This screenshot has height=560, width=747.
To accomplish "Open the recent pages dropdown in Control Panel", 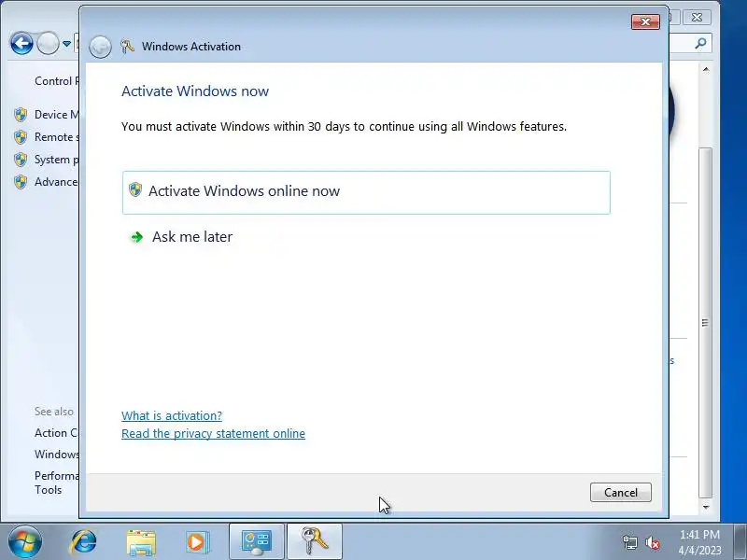I will tap(66, 44).
